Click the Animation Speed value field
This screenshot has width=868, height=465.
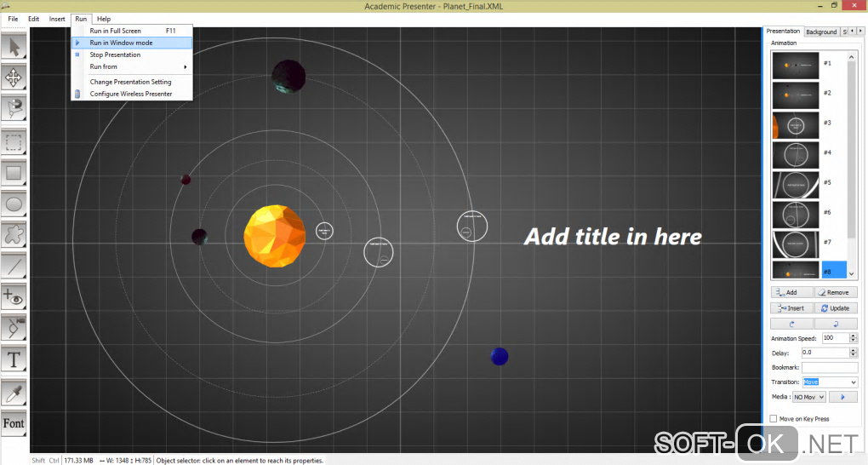836,338
